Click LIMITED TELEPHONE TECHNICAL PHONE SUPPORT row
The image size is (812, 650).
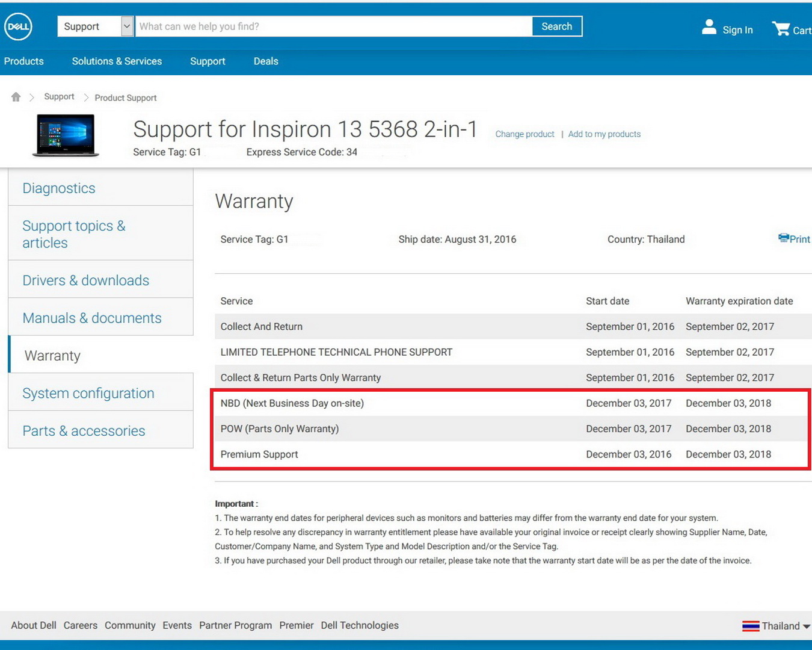(x=512, y=352)
